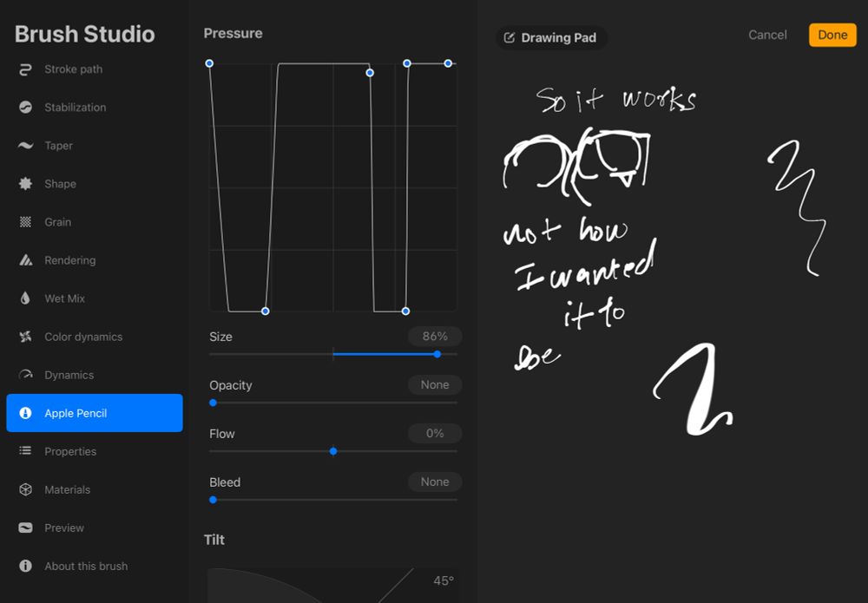
Task: Click the Stroke path icon
Action: (25, 69)
